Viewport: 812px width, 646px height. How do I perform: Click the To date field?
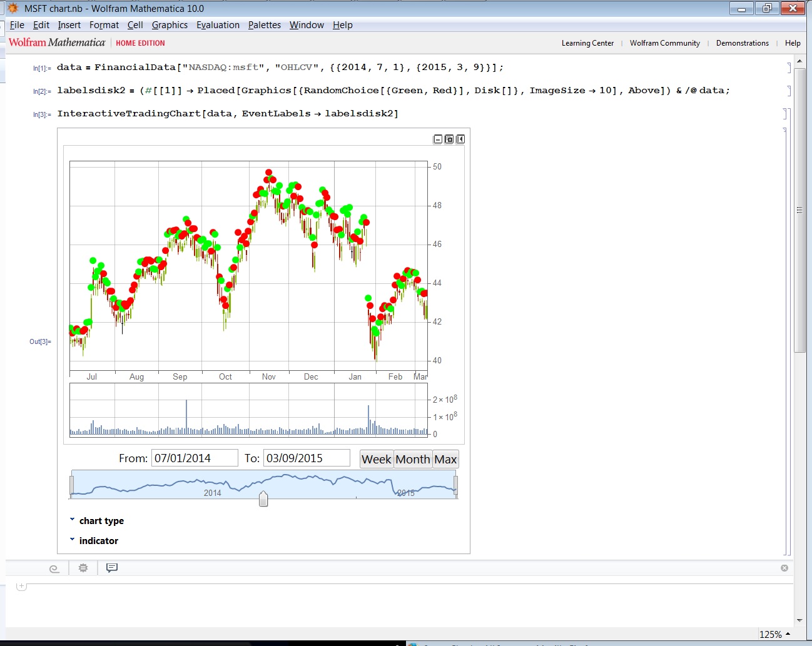(x=307, y=458)
